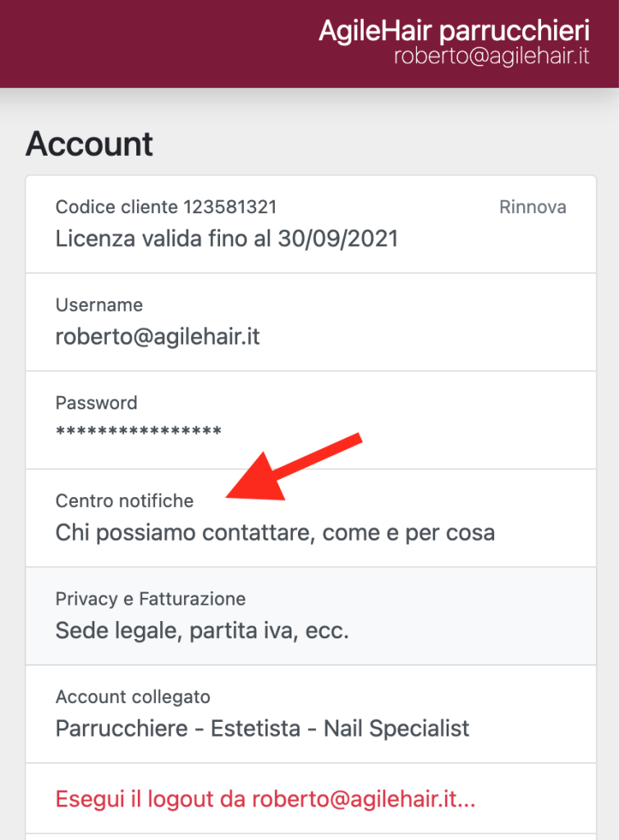Click the Username field label
Screen dimensions: 619x840
tap(99, 305)
